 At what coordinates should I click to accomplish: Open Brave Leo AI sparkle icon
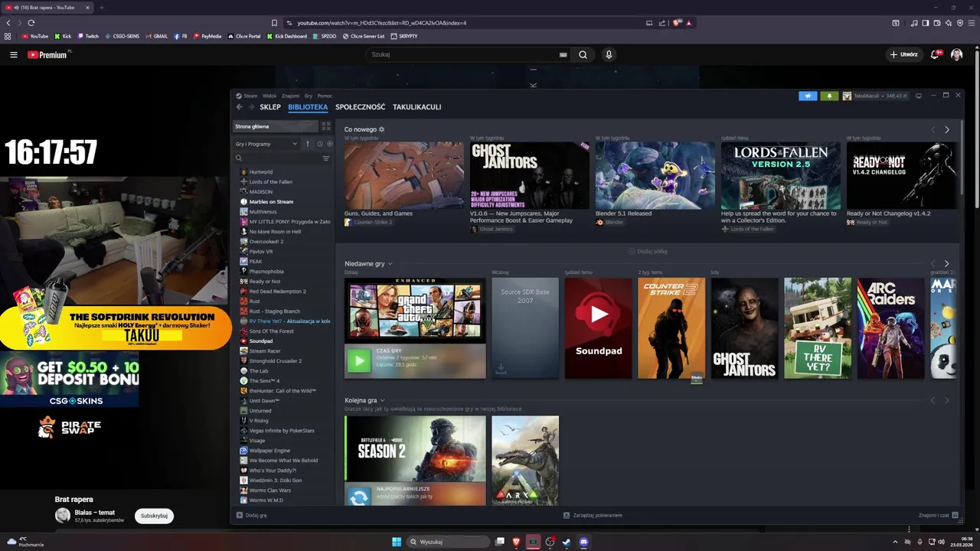pos(949,23)
